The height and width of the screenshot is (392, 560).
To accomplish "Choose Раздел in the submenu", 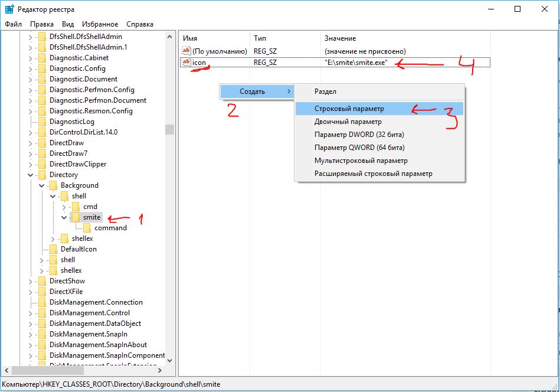I will pyautogui.click(x=379, y=92).
